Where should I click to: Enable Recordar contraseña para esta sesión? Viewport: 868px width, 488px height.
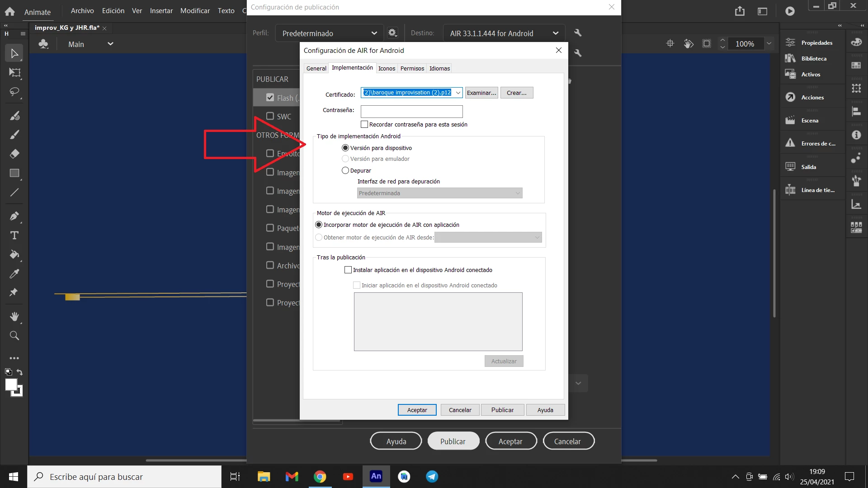(364, 125)
